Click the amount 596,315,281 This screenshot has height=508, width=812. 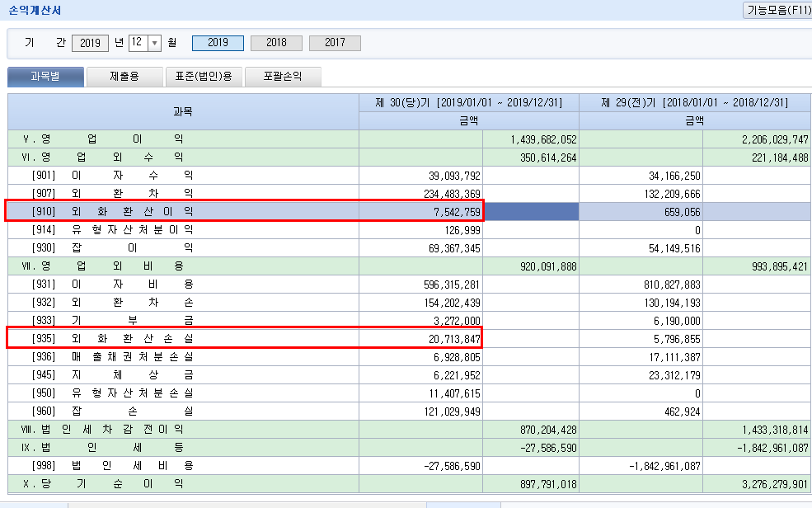[452, 285]
